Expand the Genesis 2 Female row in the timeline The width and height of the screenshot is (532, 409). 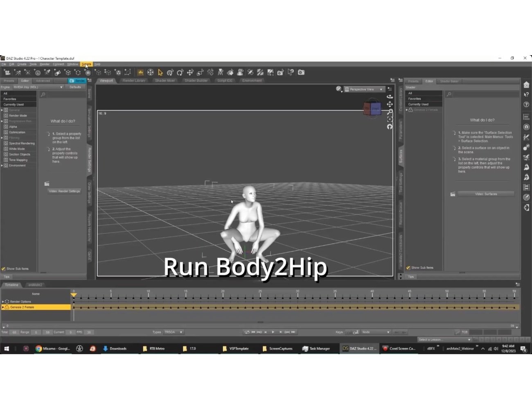pyautogui.click(x=2, y=307)
